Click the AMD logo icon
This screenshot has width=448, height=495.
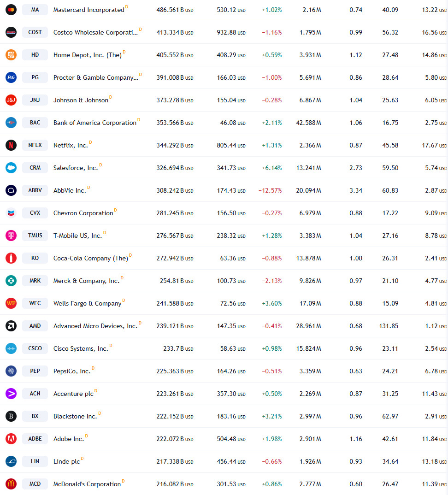[x=11, y=326]
